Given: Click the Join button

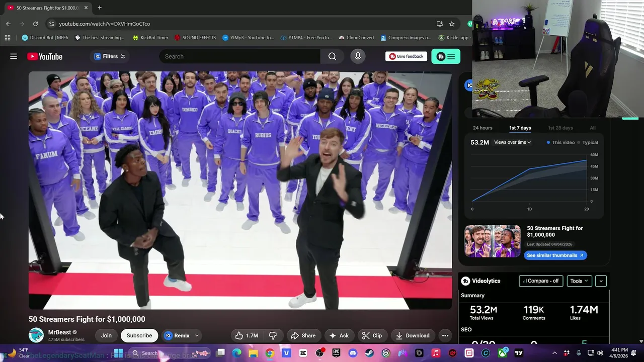Looking at the screenshot, I should [106, 335].
